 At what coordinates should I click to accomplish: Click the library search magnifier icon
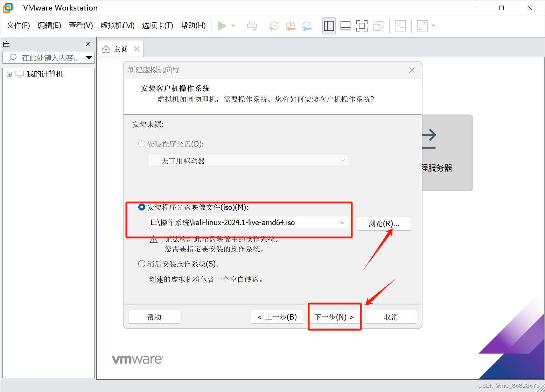(13, 57)
